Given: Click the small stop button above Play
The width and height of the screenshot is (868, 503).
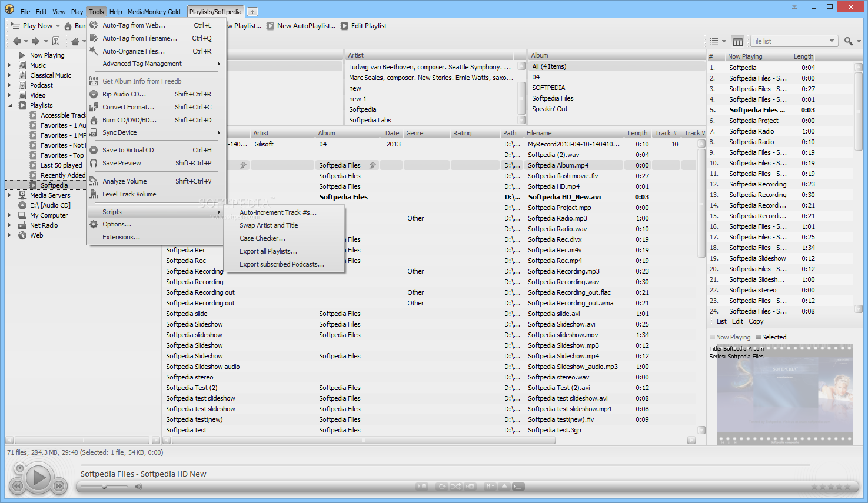Looking at the screenshot, I should point(19,468).
